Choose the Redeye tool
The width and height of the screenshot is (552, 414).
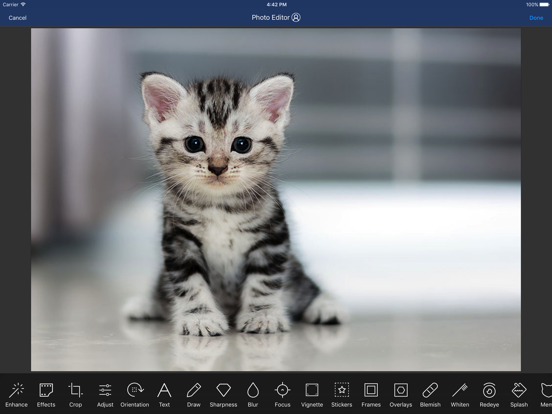click(x=489, y=395)
